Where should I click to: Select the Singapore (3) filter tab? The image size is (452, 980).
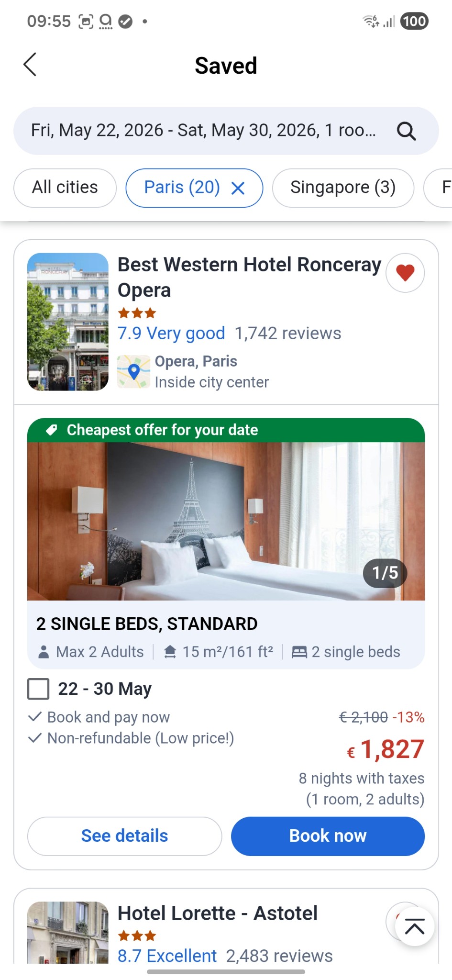pyautogui.click(x=343, y=188)
